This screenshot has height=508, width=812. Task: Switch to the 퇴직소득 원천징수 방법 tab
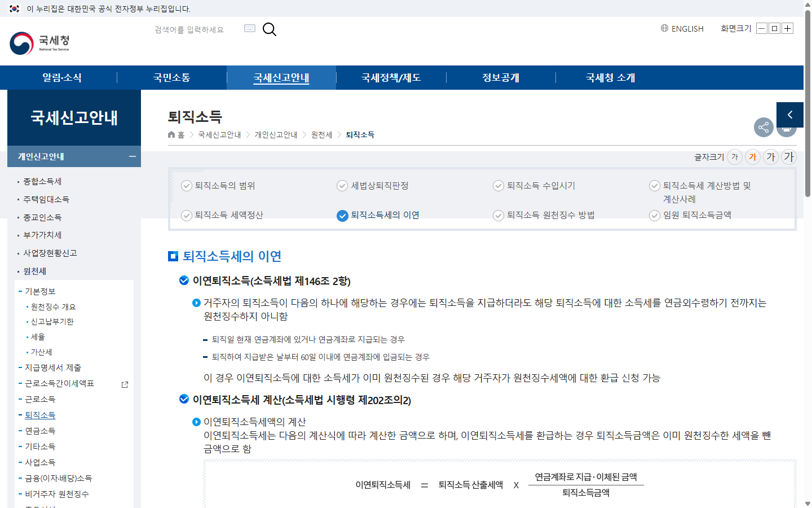coord(544,215)
